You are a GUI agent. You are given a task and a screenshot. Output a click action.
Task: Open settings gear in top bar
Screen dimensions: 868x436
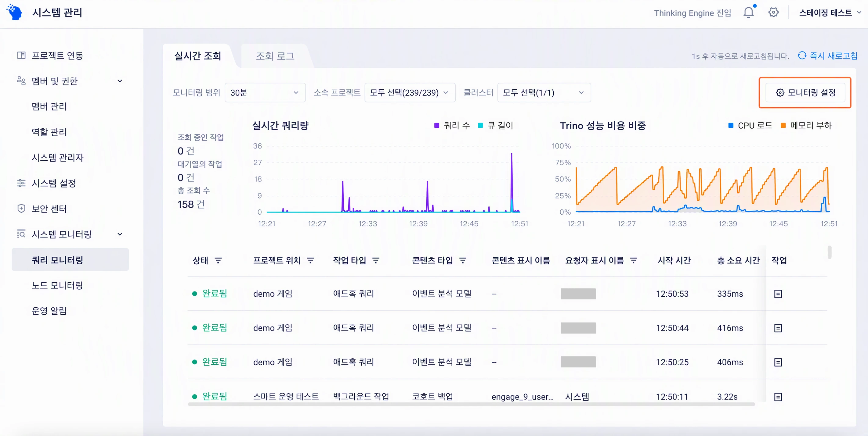pyautogui.click(x=773, y=13)
